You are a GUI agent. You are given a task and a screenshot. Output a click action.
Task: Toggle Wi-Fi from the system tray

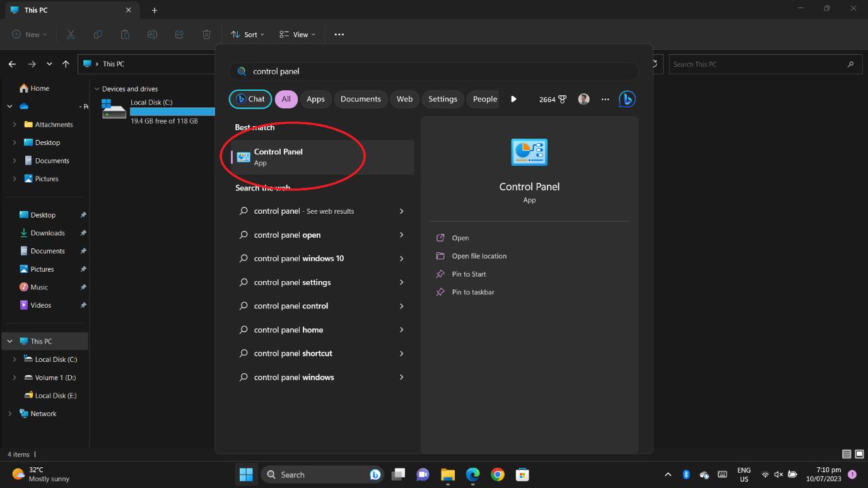pos(765,474)
